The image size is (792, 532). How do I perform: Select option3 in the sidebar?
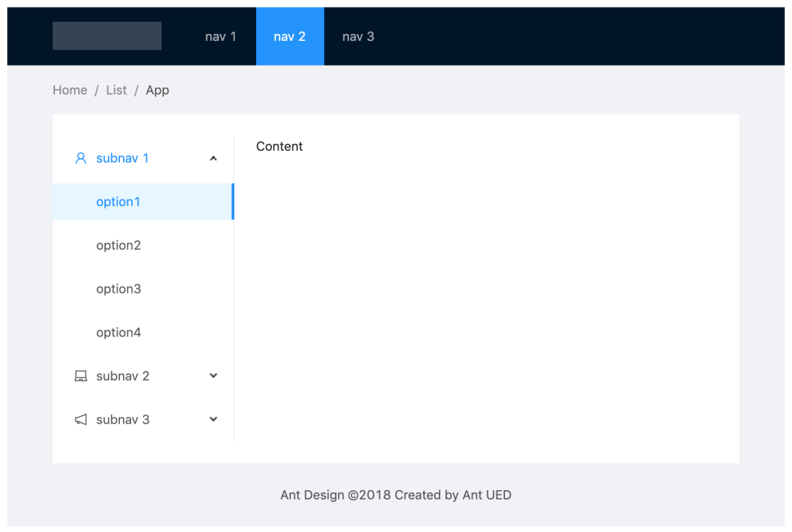118,288
